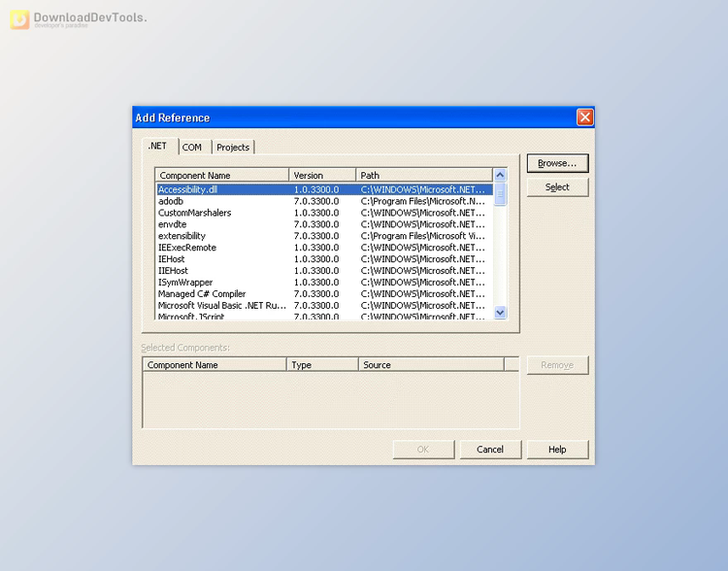Click the Type header in Selected Components
The height and width of the screenshot is (571, 728).
322,365
